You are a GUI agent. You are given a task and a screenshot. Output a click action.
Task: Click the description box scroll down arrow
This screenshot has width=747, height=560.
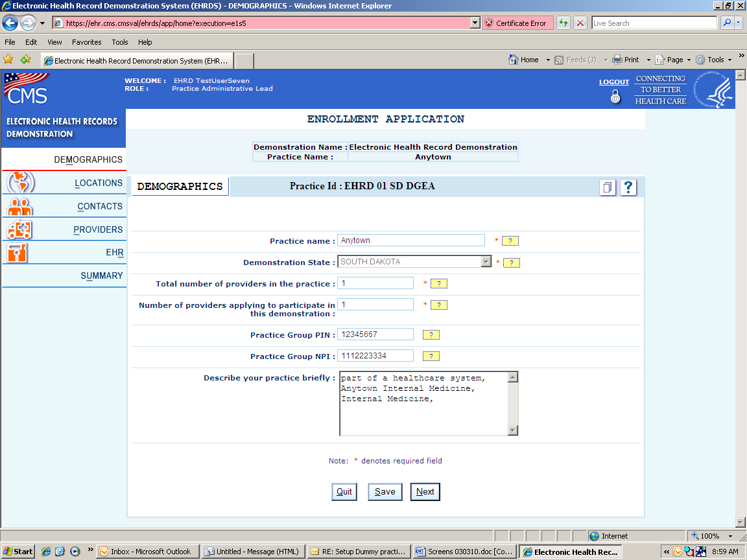tap(513, 430)
